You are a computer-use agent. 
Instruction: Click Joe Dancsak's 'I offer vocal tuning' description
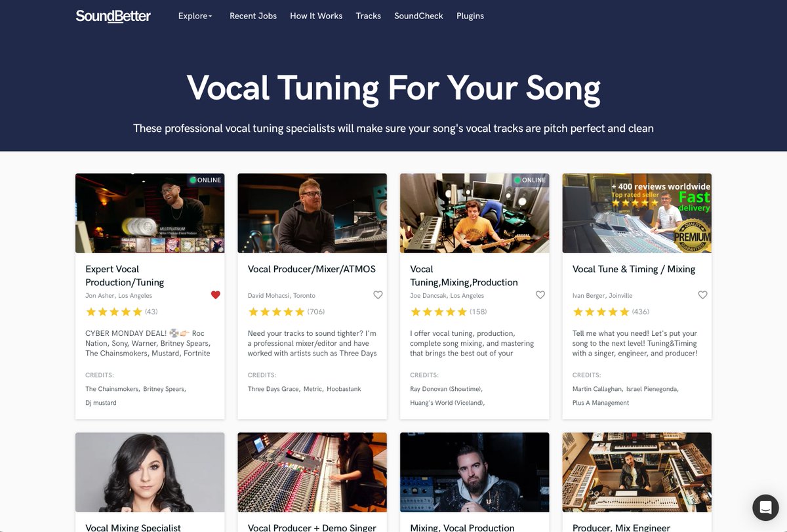pos(472,343)
